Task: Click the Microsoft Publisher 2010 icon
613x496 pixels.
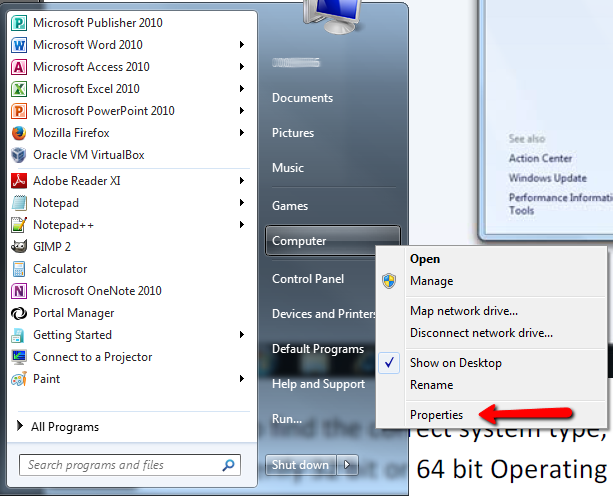Action: pyautogui.click(x=19, y=23)
